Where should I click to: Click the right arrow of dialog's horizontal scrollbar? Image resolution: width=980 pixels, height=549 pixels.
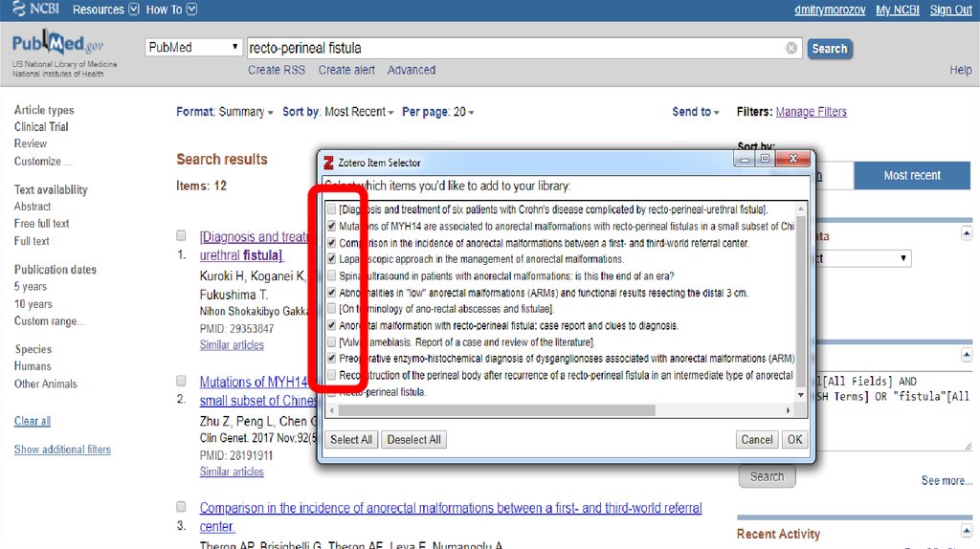789,410
